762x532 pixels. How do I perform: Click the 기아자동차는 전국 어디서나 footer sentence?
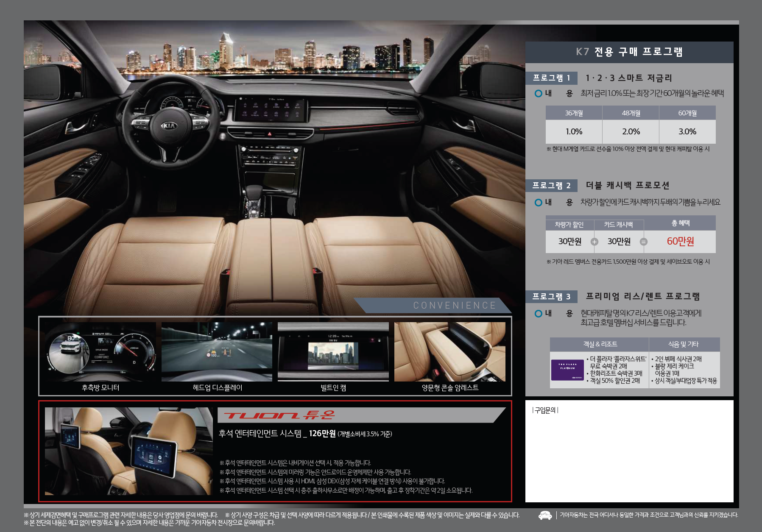[x=649, y=515]
